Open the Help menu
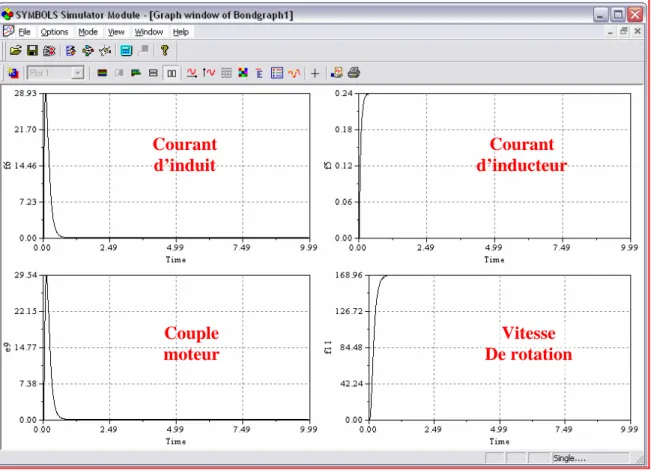The width and height of the screenshot is (651, 473). point(181,32)
